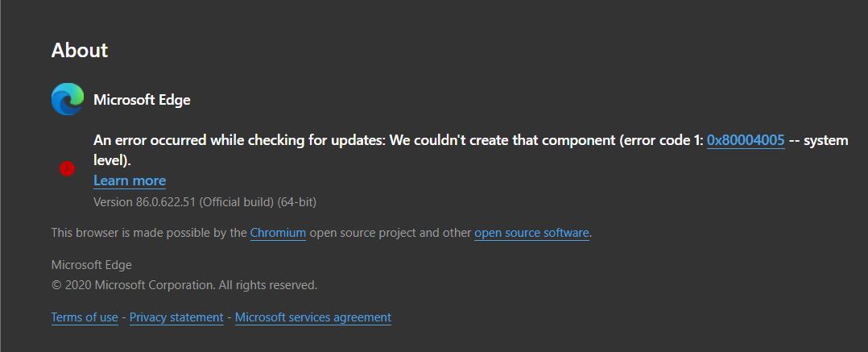Open the Chromium project link
The height and width of the screenshot is (352, 868).
point(278,233)
